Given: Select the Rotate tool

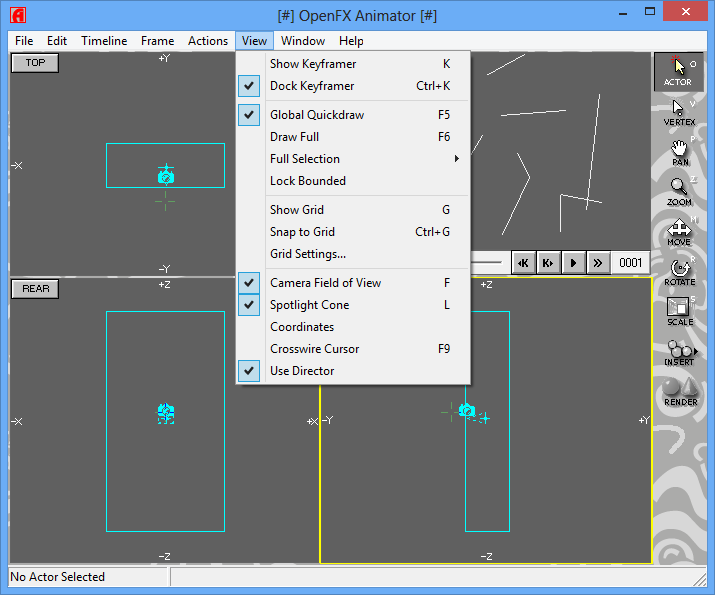Looking at the screenshot, I should [679, 273].
